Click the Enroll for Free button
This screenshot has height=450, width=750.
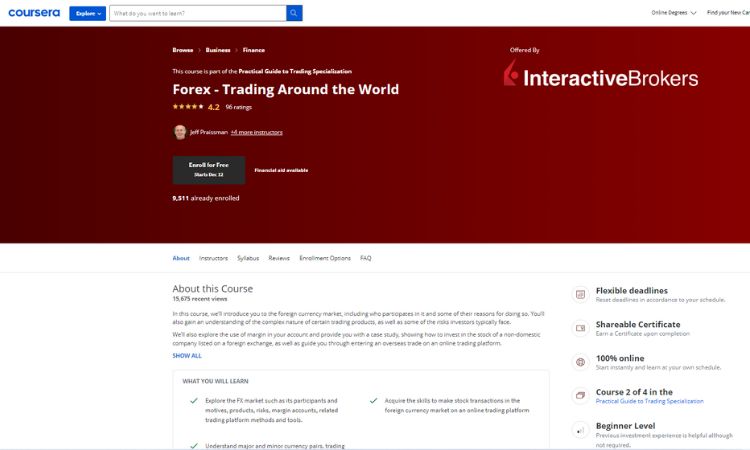tap(209, 170)
